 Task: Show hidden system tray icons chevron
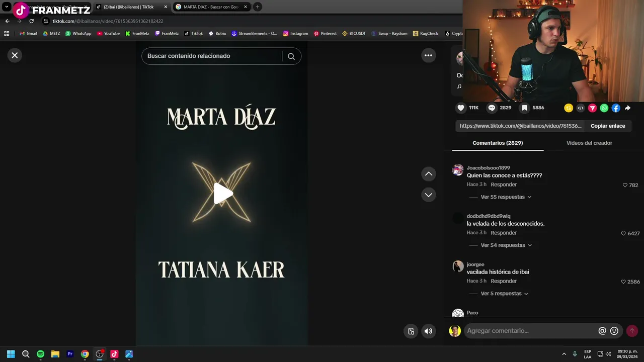pyautogui.click(x=564, y=354)
